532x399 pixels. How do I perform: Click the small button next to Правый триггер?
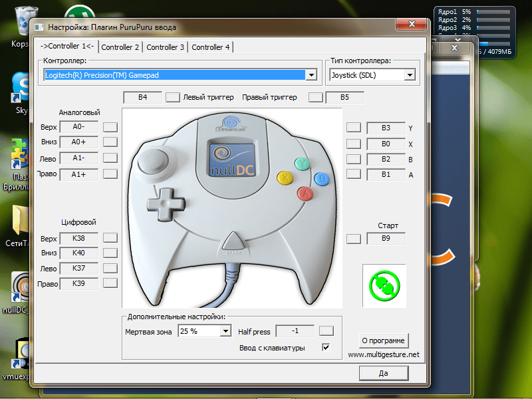click(x=315, y=97)
